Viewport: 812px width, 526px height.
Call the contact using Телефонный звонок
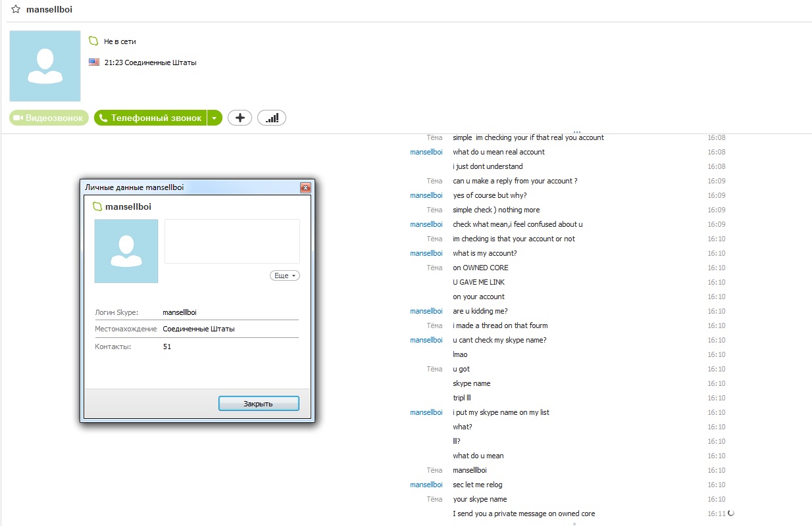pos(150,118)
